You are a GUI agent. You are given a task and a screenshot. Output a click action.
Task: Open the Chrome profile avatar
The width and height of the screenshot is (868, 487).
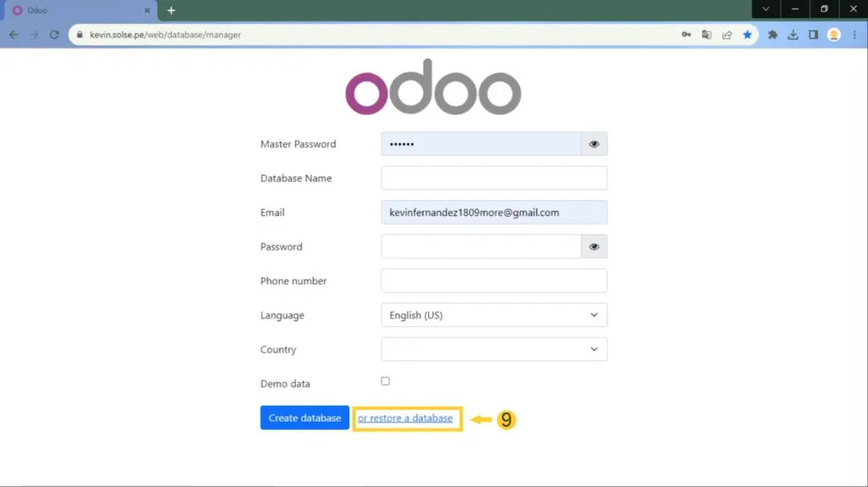pos(834,35)
